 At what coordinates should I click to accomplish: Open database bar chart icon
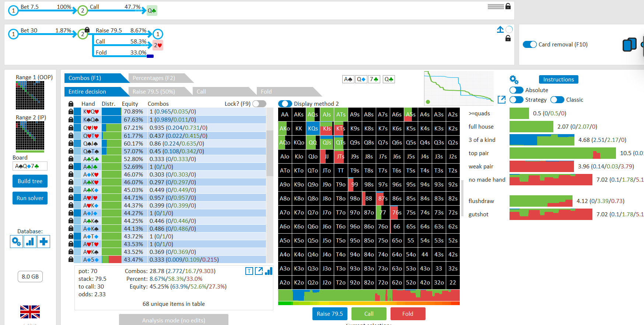click(x=30, y=242)
